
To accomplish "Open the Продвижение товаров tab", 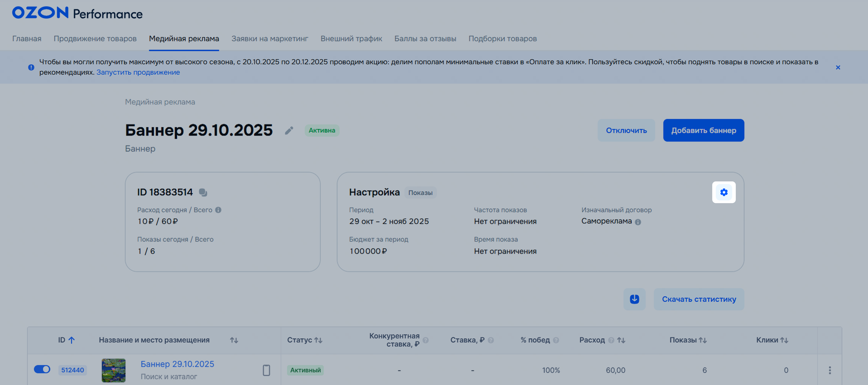I will 95,39.
